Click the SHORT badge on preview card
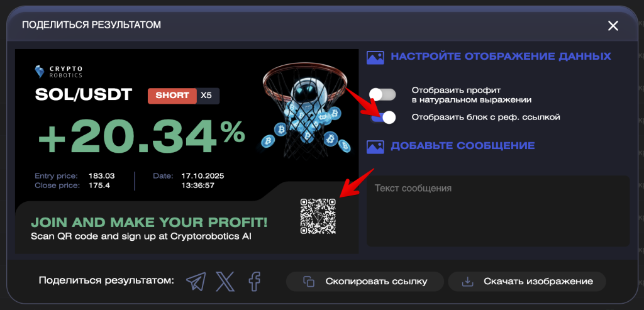 pos(172,96)
